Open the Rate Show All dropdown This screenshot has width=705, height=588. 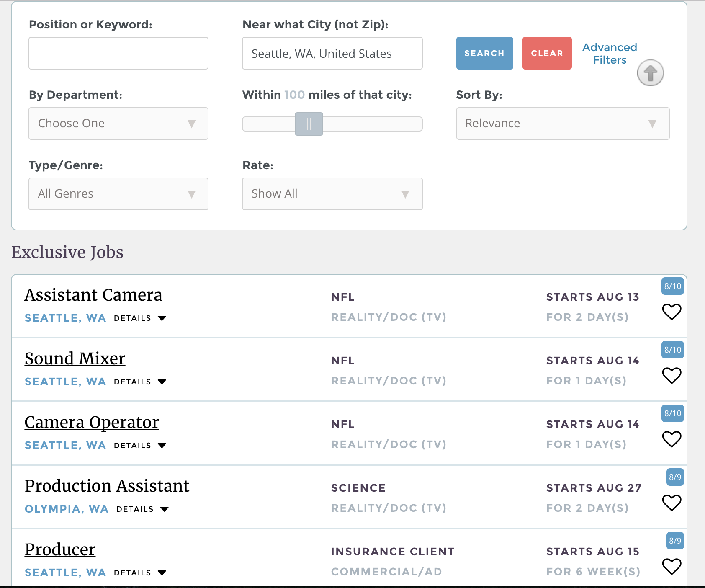point(332,194)
